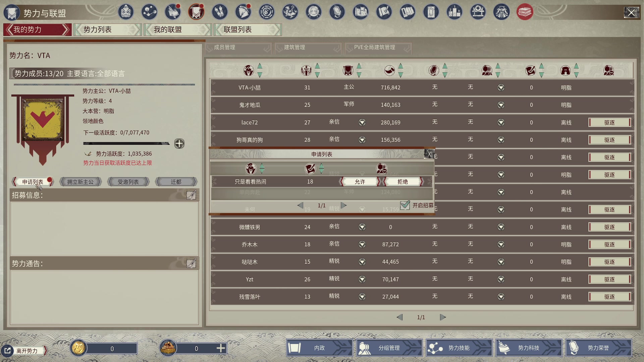Click the 势力活跃度 progress bar

[126, 144]
